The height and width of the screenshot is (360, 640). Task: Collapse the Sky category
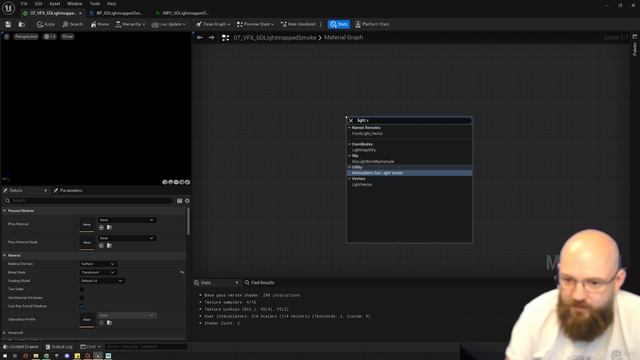coord(349,156)
